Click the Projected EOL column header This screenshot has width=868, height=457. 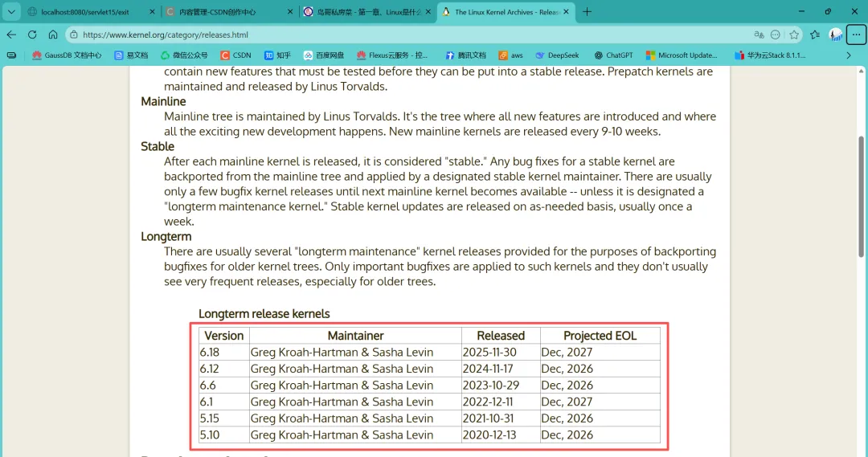tap(600, 335)
